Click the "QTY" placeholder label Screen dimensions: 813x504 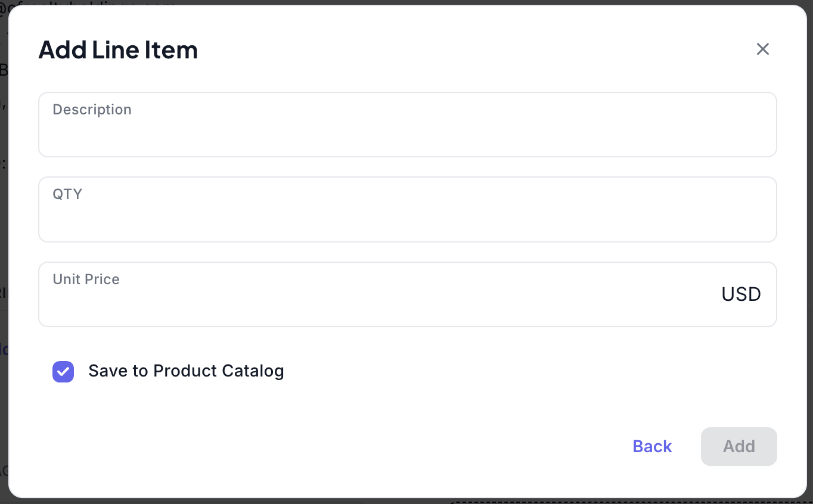(x=67, y=194)
